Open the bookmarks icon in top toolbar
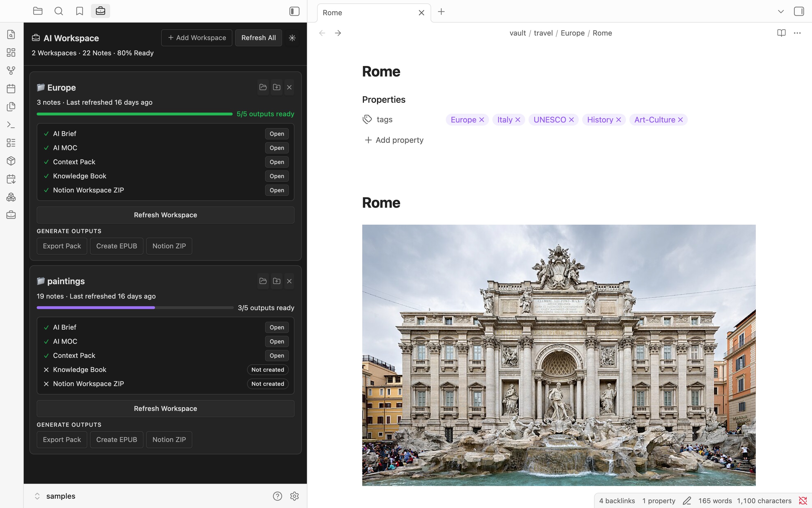This screenshot has width=812, height=508. pyautogui.click(x=79, y=11)
